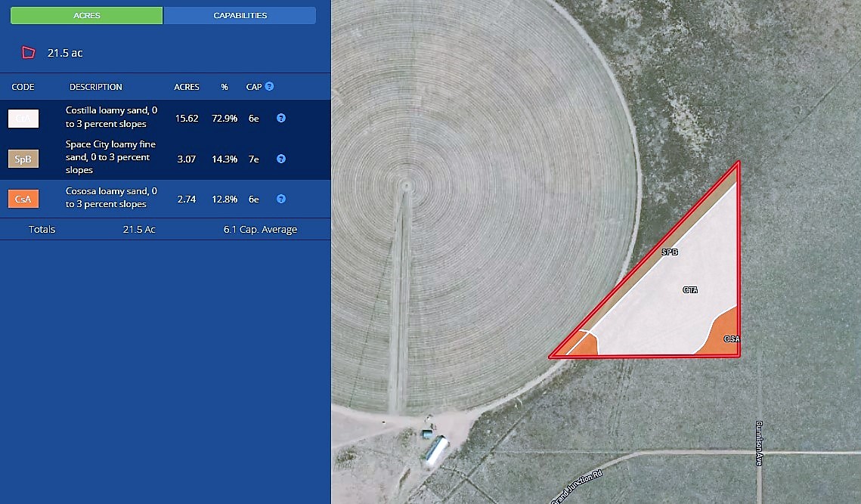This screenshot has width=861, height=504.
Task: Open help icon in Cososa loamy sand row
Action: (x=281, y=199)
